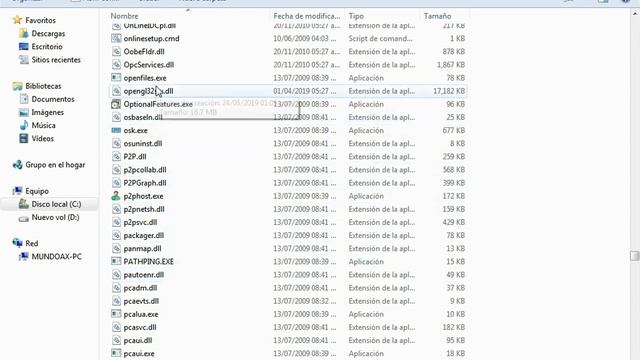Select the pcasvc.dll file name
Viewport: 640px width, 360px height.
(x=140, y=327)
